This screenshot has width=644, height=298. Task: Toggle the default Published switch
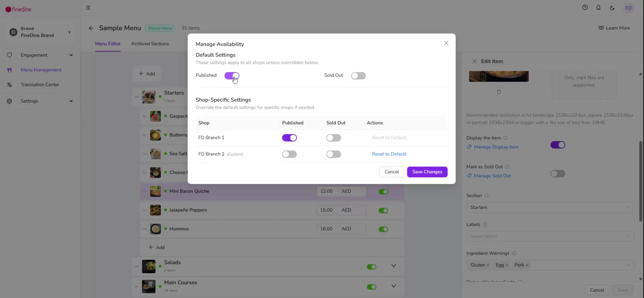232,76
